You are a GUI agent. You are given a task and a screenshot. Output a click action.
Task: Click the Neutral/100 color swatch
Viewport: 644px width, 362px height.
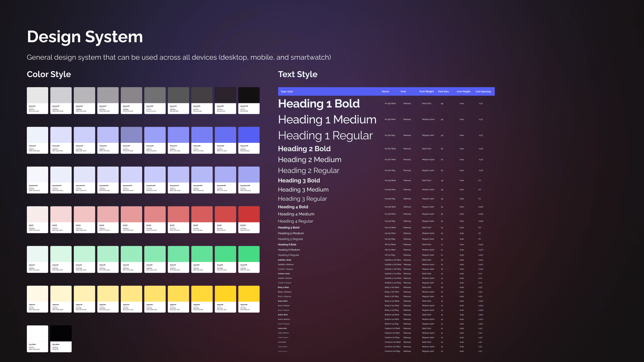click(x=249, y=101)
